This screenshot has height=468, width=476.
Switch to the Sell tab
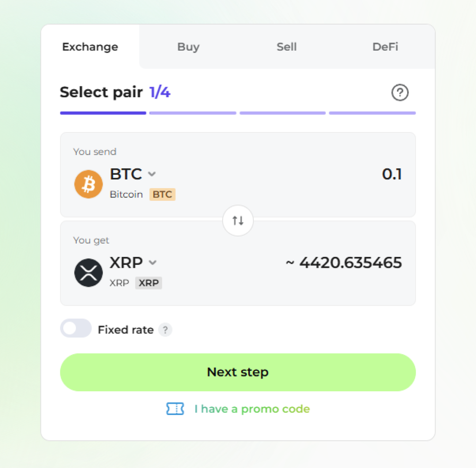pos(286,47)
